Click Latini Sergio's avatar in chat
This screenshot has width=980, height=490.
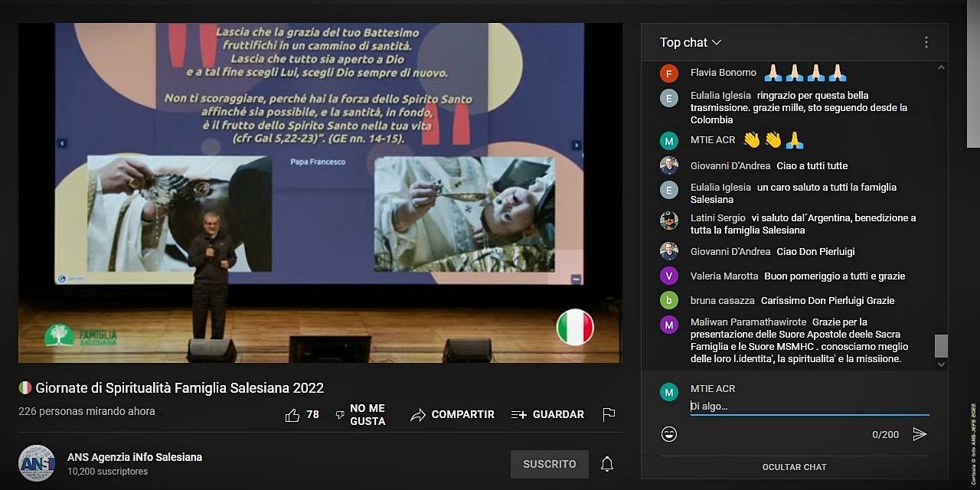click(669, 220)
